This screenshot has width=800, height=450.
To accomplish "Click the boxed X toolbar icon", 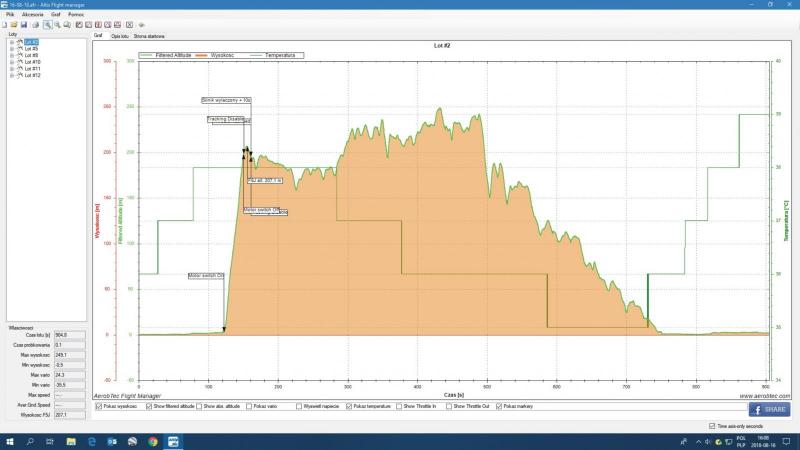I will pyautogui.click(x=130, y=24).
